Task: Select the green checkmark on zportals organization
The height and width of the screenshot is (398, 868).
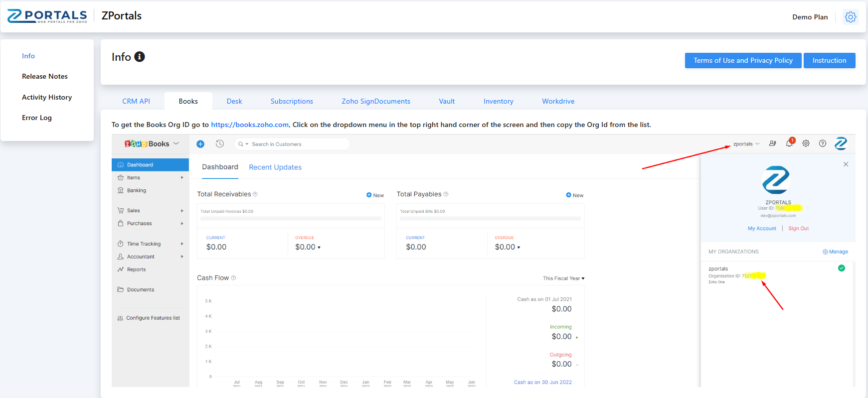Action: coord(842,268)
